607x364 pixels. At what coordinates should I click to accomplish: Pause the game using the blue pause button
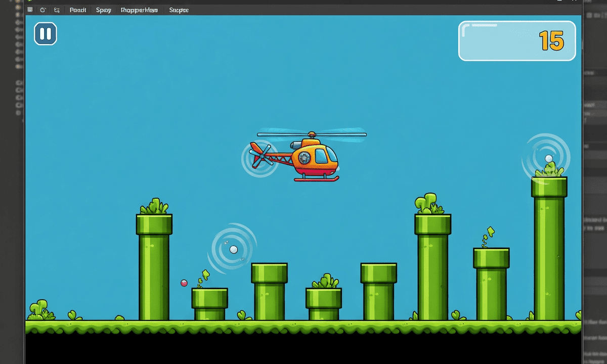tap(46, 34)
